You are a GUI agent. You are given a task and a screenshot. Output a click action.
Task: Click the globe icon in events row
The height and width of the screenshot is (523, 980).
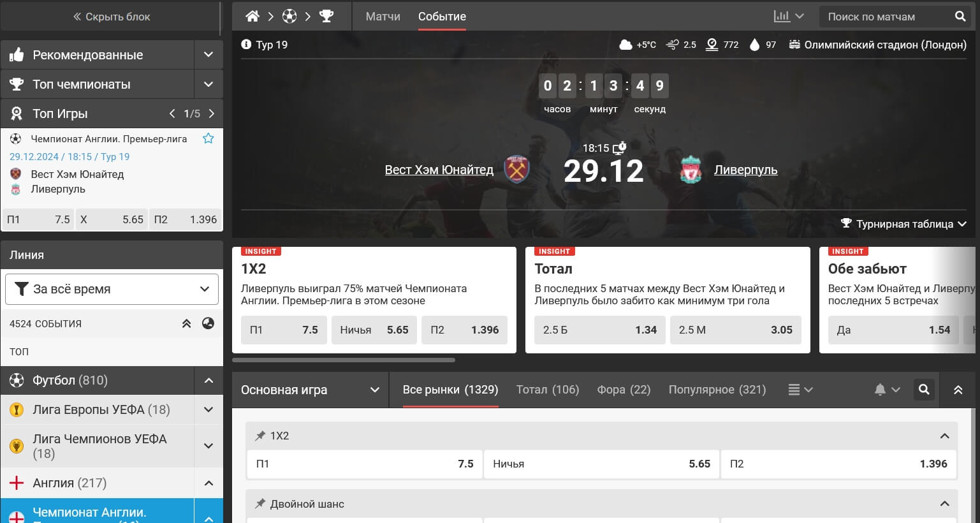click(208, 323)
